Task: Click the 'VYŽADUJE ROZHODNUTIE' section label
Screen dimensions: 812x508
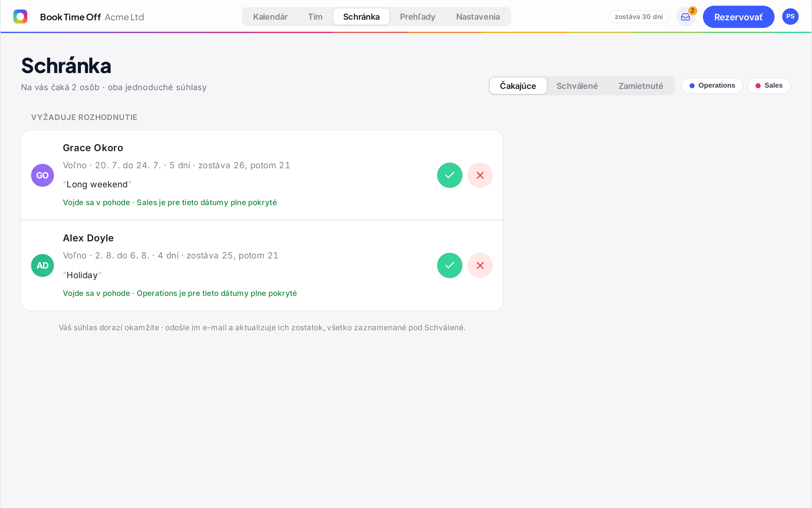Action: coord(84,117)
